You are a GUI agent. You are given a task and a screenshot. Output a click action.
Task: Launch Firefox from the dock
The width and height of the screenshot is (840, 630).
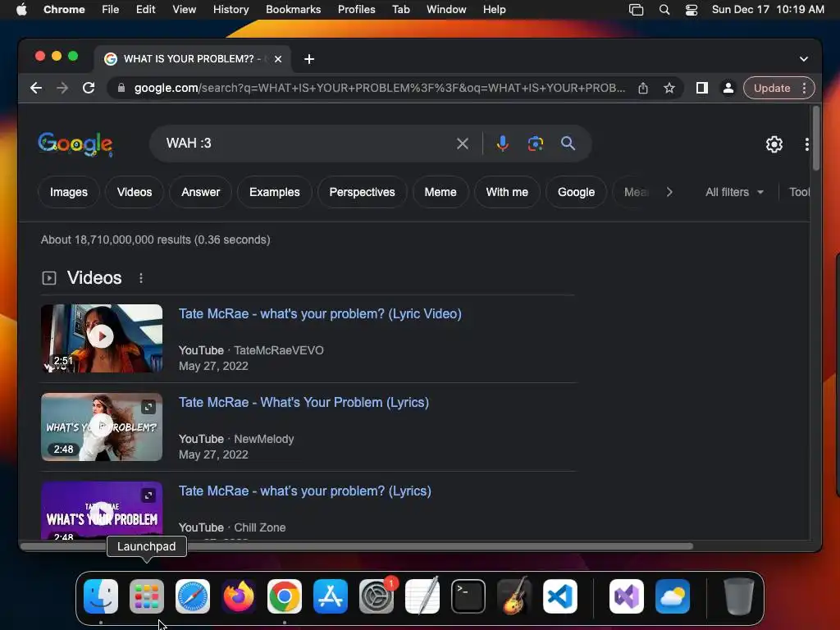click(x=239, y=596)
